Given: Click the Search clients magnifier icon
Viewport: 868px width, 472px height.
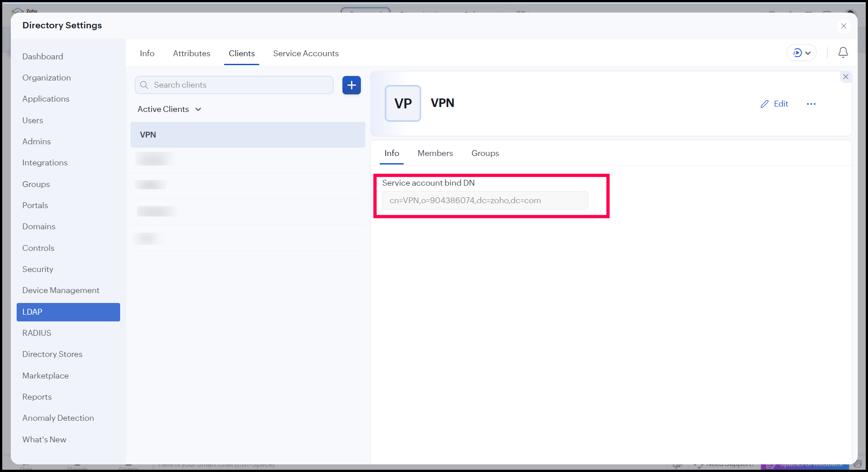Looking at the screenshot, I should (144, 85).
